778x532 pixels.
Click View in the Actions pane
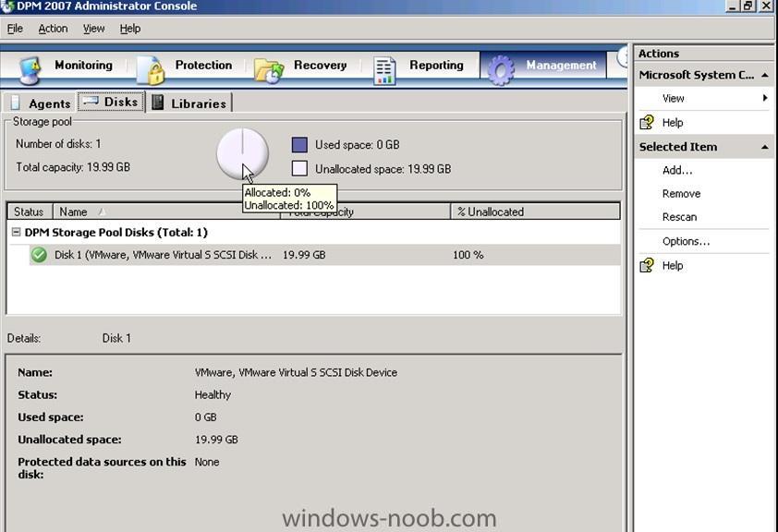(673, 98)
